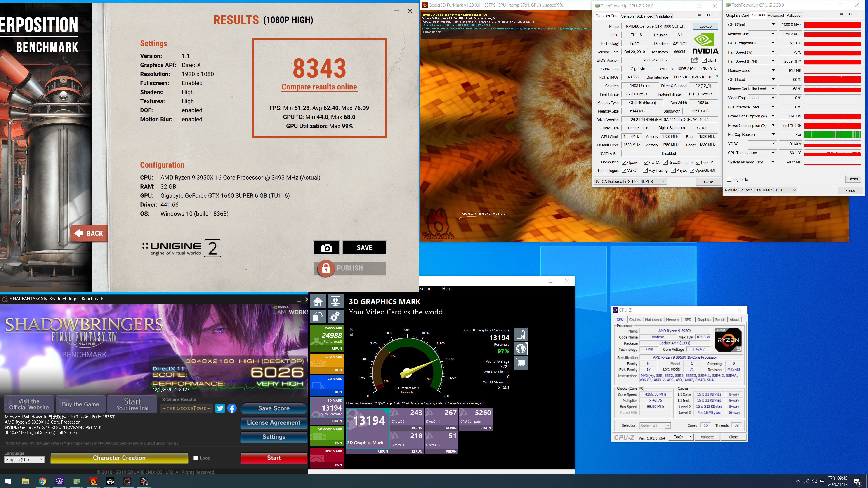This screenshot has height=488, width=868.
Task: Click the Bus Interface question mark icon
Action: pyautogui.click(x=717, y=77)
